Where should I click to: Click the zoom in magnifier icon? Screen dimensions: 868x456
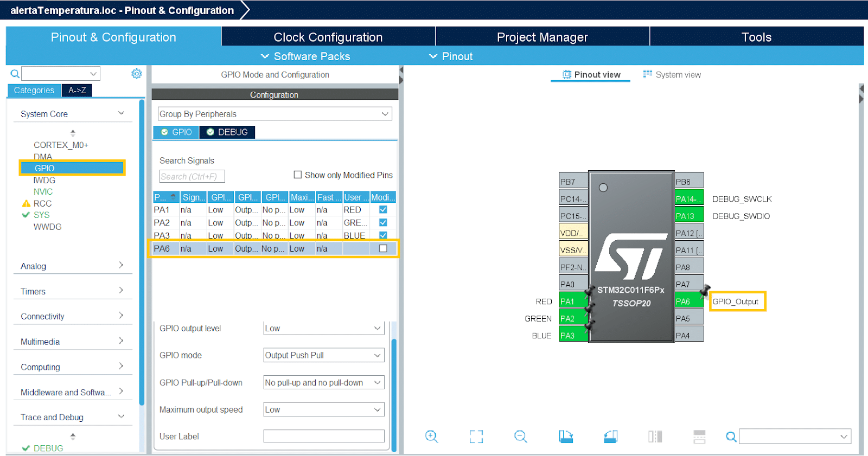pyautogui.click(x=432, y=436)
